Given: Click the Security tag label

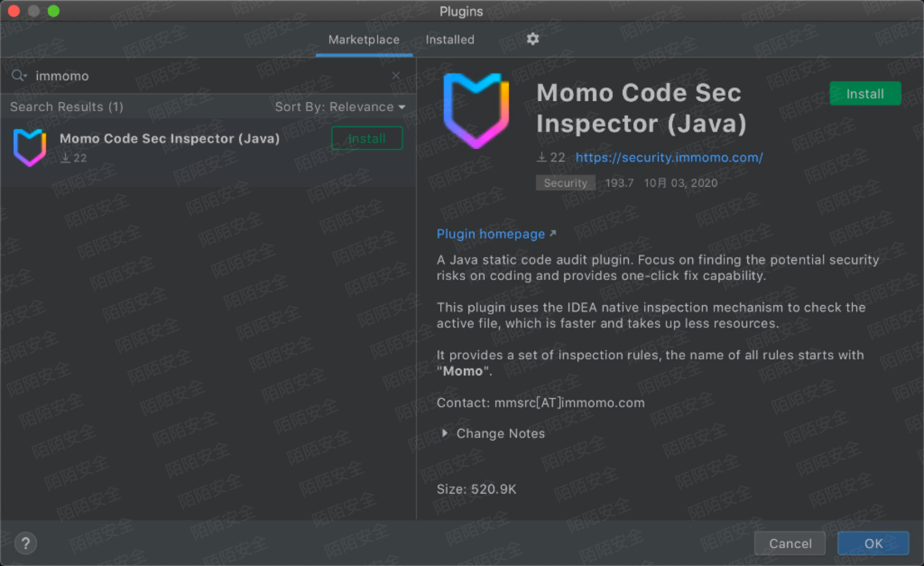Looking at the screenshot, I should [x=565, y=183].
